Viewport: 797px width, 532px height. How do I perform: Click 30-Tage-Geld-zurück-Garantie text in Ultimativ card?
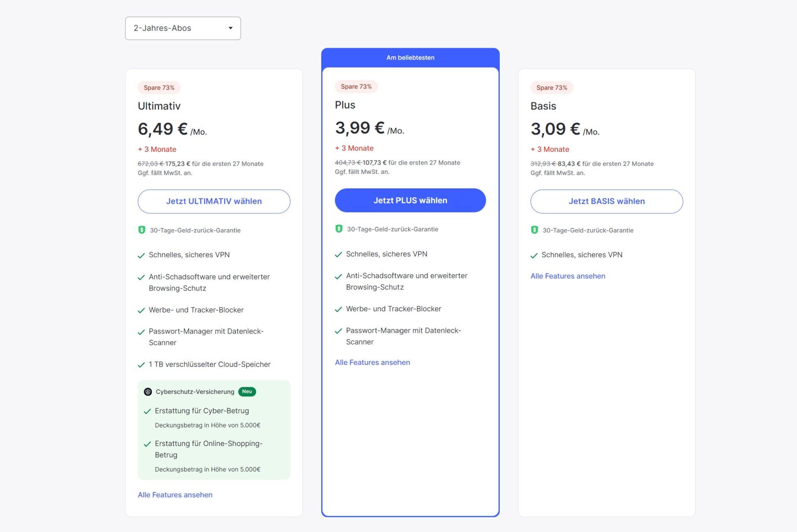[x=195, y=230]
